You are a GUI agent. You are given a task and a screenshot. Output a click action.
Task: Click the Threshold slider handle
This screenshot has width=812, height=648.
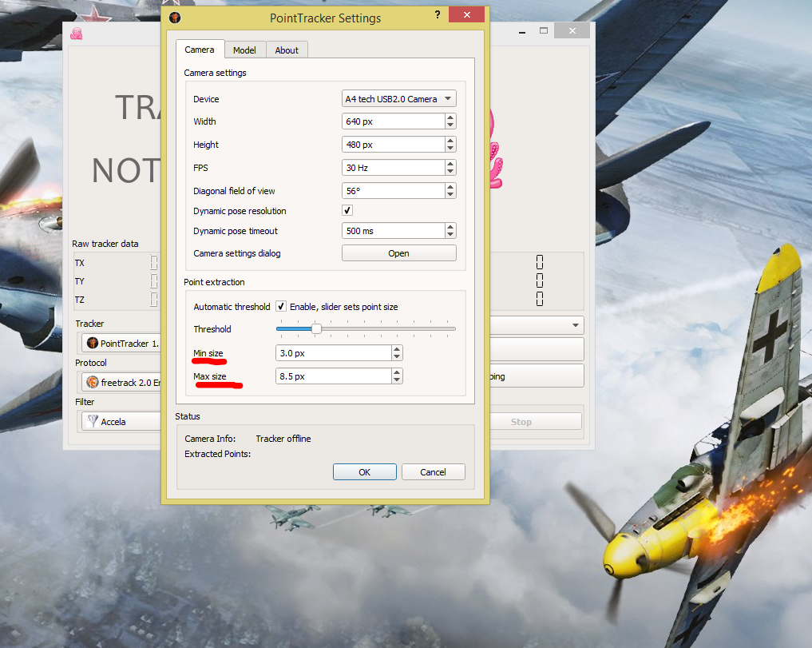[316, 328]
